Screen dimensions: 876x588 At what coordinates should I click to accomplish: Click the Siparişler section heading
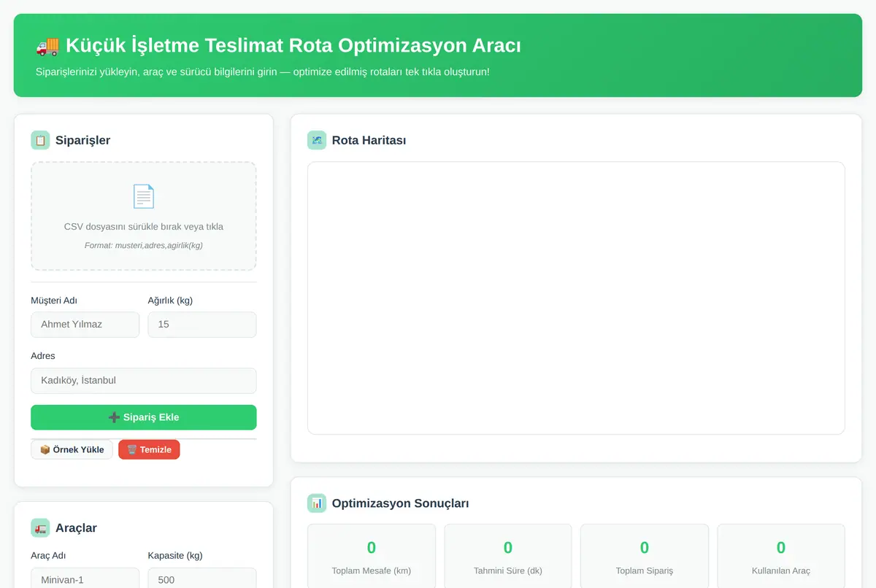pyautogui.click(x=82, y=140)
